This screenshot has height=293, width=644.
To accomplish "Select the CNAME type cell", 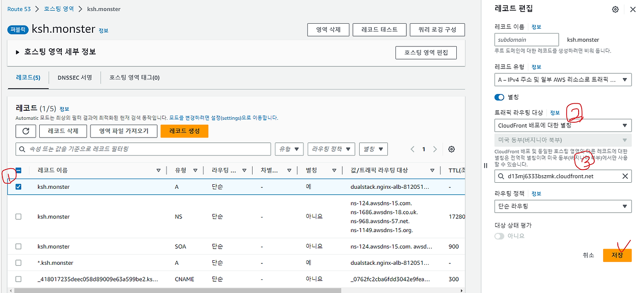I will click(x=184, y=279).
